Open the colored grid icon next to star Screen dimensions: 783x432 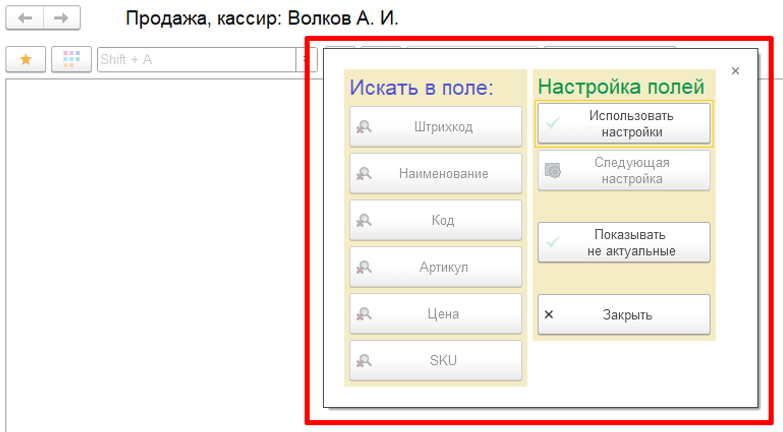(x=70, y=60)
